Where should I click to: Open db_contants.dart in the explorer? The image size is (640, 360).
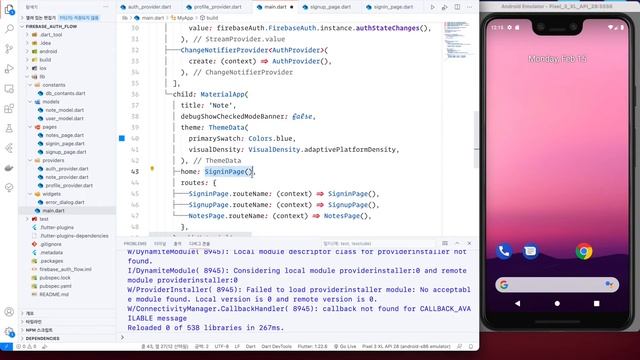[65, 93]
